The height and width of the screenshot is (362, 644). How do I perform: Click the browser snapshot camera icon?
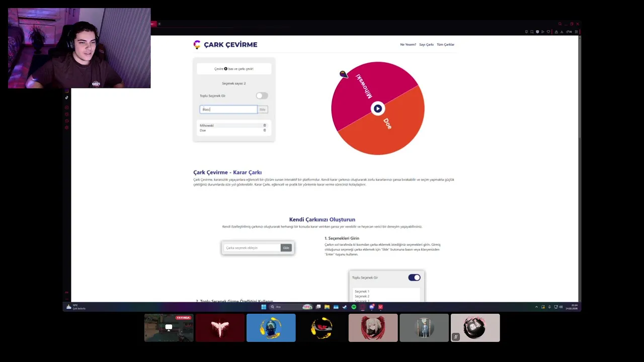532,32
